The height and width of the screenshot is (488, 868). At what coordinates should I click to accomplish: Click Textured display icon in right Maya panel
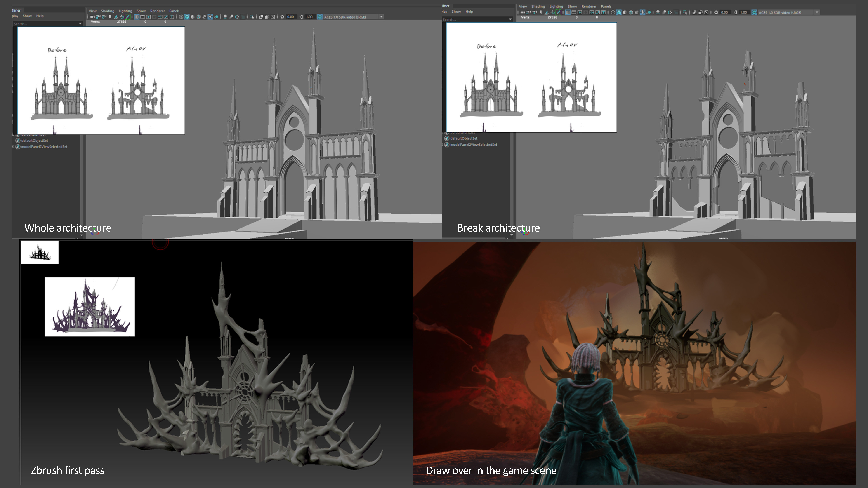click(637, 12)
